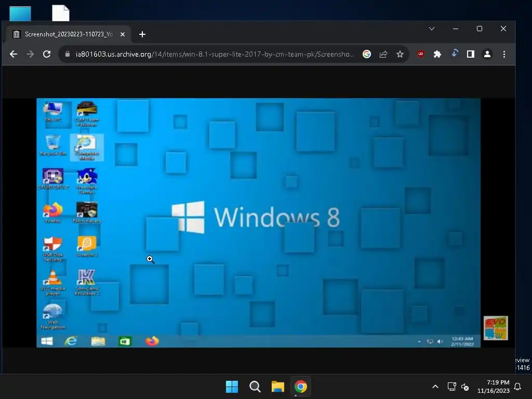Show hidden system tray icons
The height and width of the screenshot is (399, 532).
(x=435, y=387)
